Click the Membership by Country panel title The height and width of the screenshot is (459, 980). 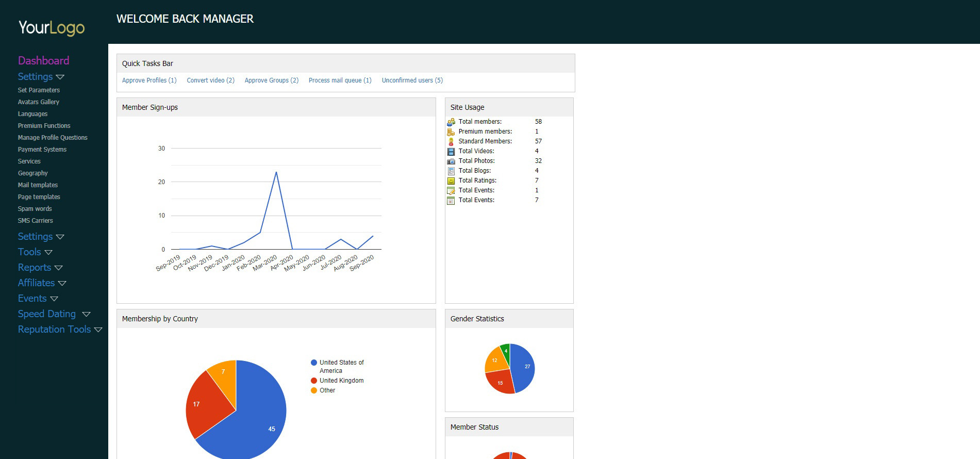(160, 319)
